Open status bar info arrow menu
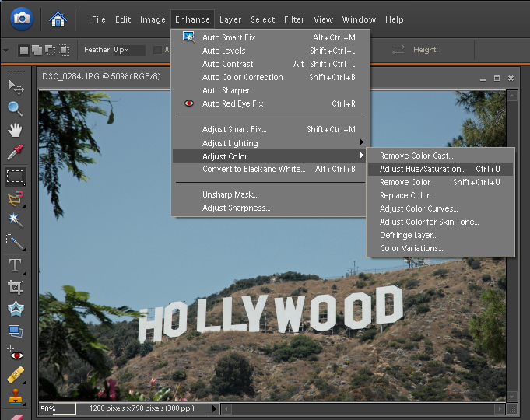Viewport: 530px width, 420px height. pyautogui.click(x=216, y=408)
